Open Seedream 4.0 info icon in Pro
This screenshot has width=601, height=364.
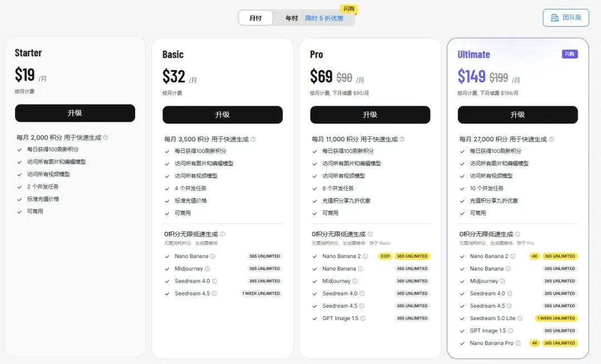[x=362, y=293]
